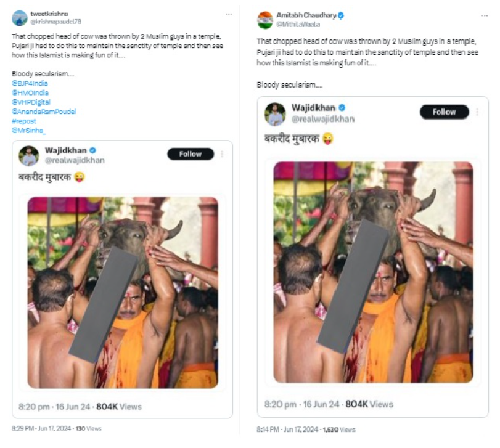Click Wajidkhan avatar in right quoted tweet

click(276, 114)
